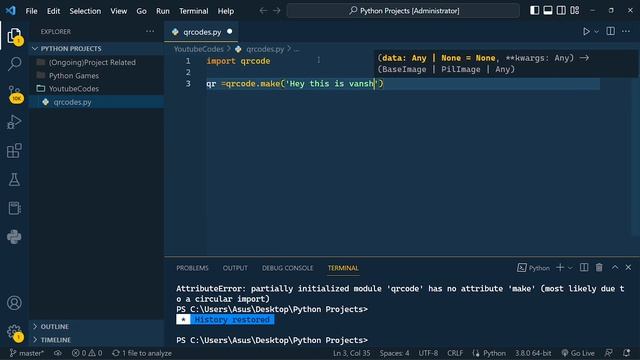The image size is (640, 360).
Task: Open the Manage gear icon
Action: point(14,332)
